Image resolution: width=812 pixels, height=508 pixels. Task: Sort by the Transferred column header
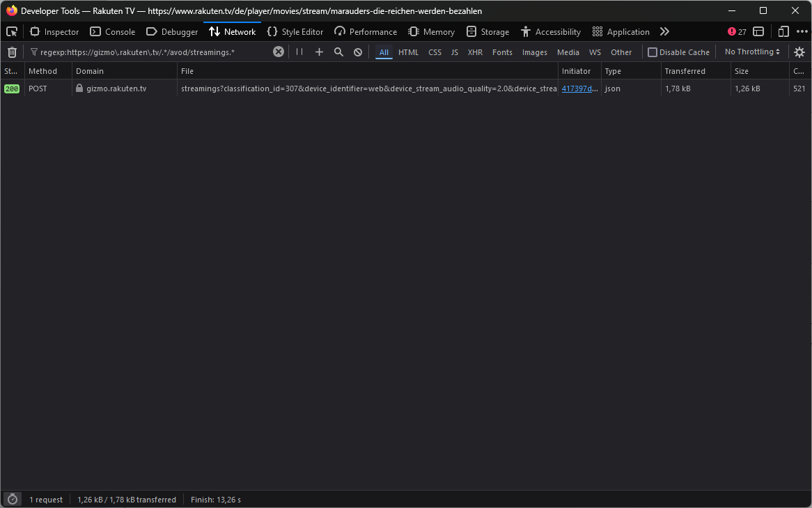[696, 71]
